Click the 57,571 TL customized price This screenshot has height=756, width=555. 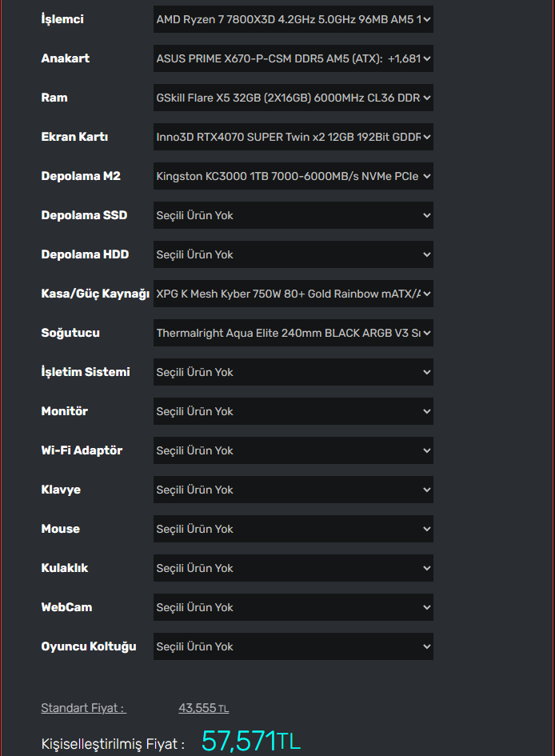point(250,742)
